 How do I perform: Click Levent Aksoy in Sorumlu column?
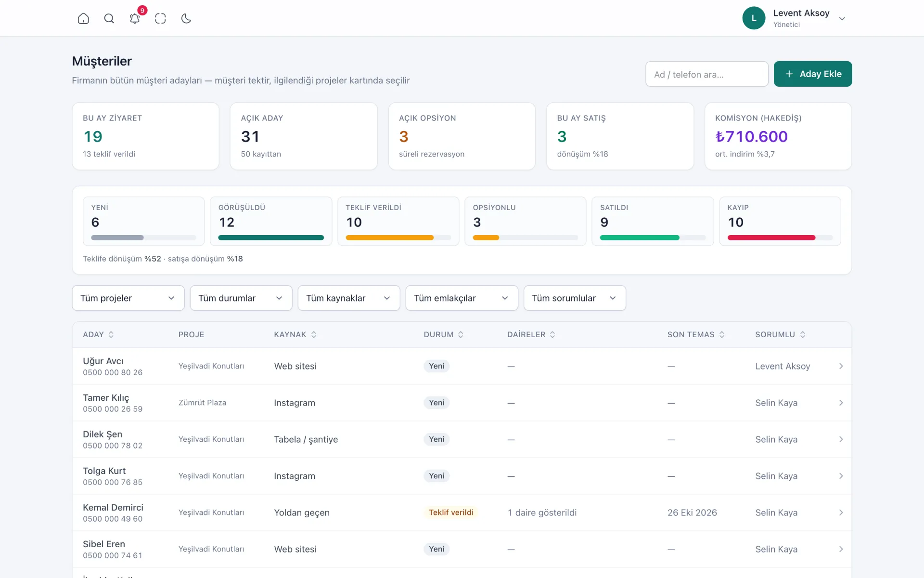(x=783, y=366)
